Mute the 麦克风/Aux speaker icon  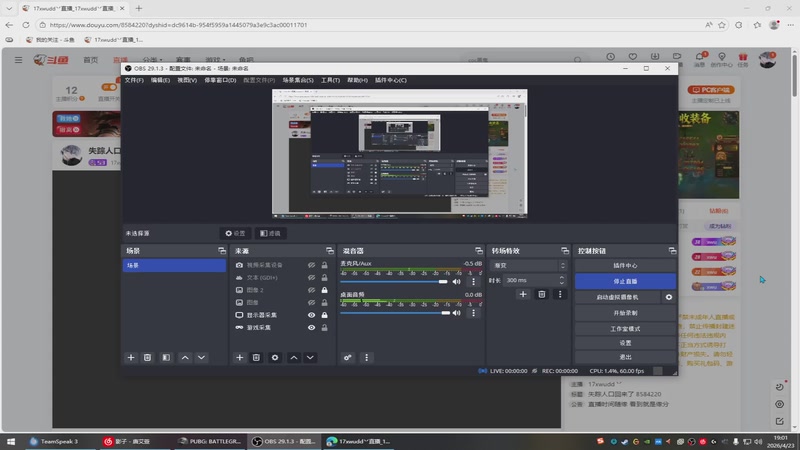click(457, 282)
